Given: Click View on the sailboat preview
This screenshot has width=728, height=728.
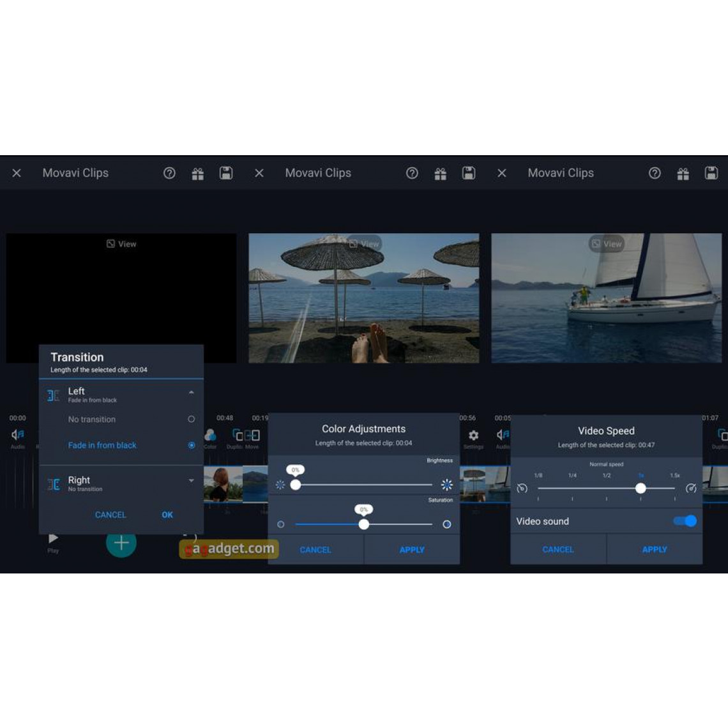Looking at the screenshot, I should [607, 244].
